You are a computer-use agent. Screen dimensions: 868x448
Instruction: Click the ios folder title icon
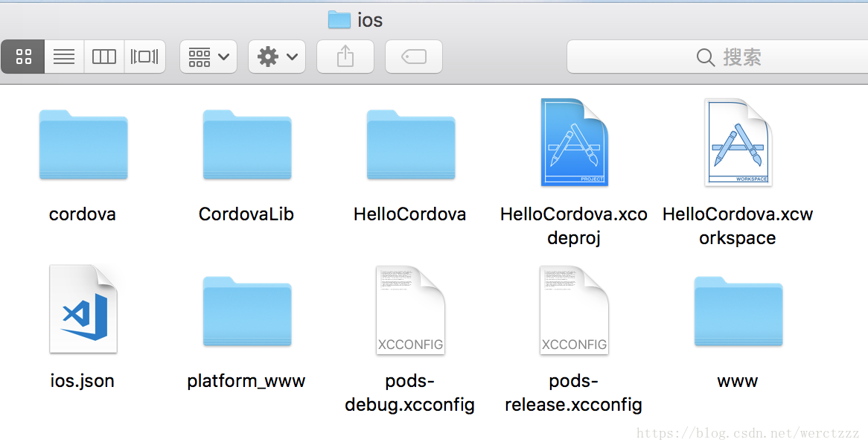coord(339,20)
